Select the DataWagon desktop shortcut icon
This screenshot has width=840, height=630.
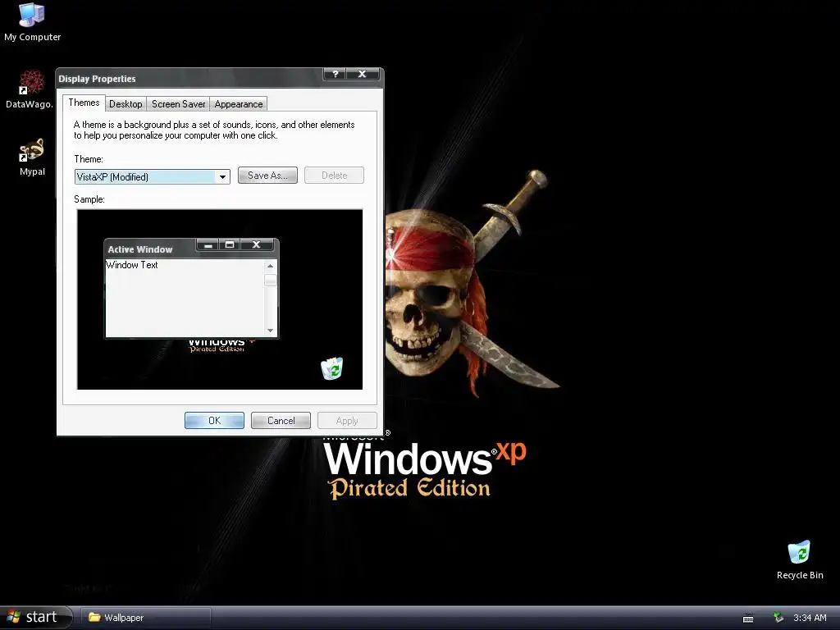tap(30, 89)
